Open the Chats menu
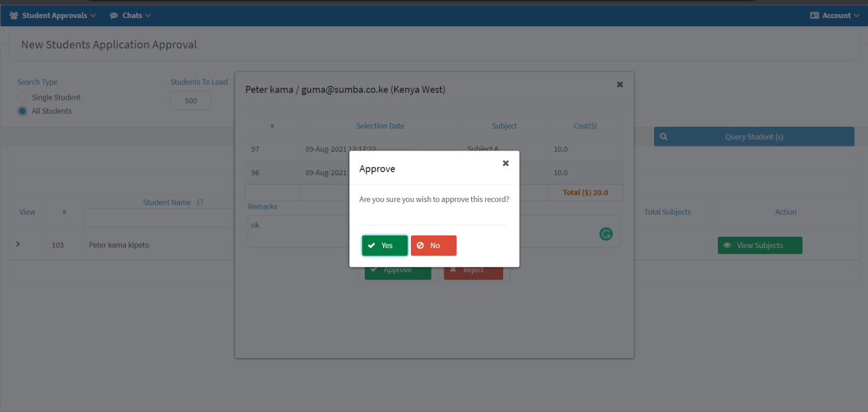 pos(130,15)
